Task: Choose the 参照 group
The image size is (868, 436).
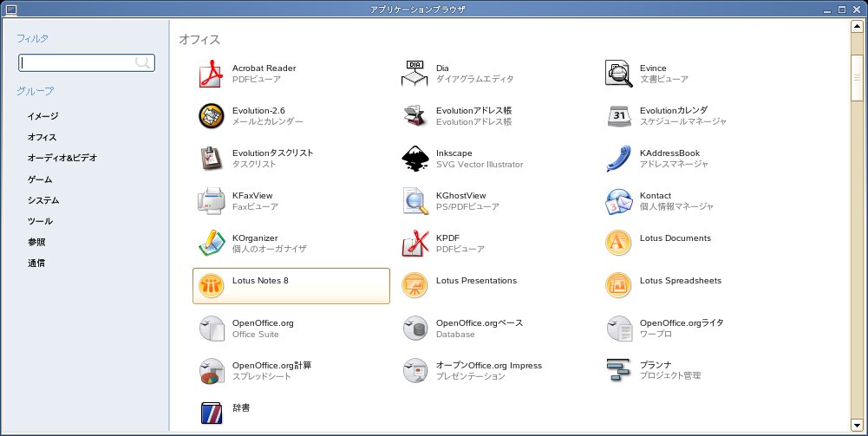Action: [36, 243]
